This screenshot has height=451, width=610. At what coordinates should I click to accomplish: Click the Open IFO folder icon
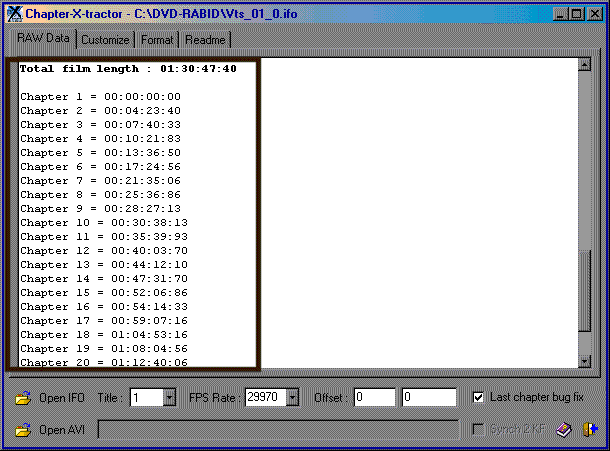pos(23,398)
